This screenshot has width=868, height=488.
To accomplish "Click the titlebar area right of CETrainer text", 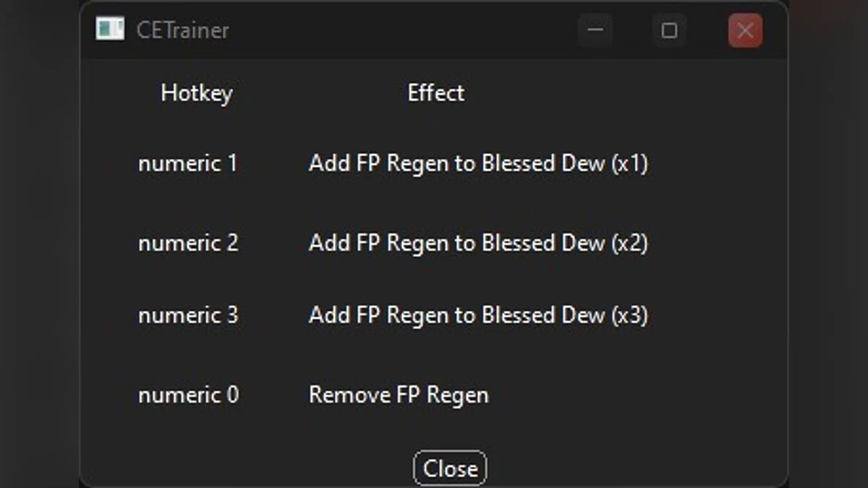I will click(398, 30).
